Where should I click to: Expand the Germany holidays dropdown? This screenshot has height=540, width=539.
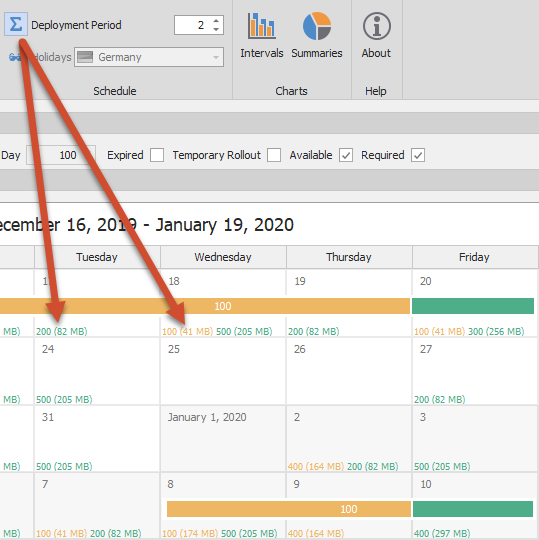click(x=216, y=57)
